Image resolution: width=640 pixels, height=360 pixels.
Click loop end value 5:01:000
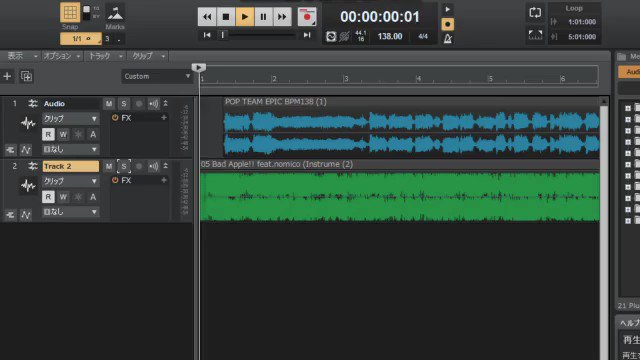pyautogui.click(x=582, y=37)
